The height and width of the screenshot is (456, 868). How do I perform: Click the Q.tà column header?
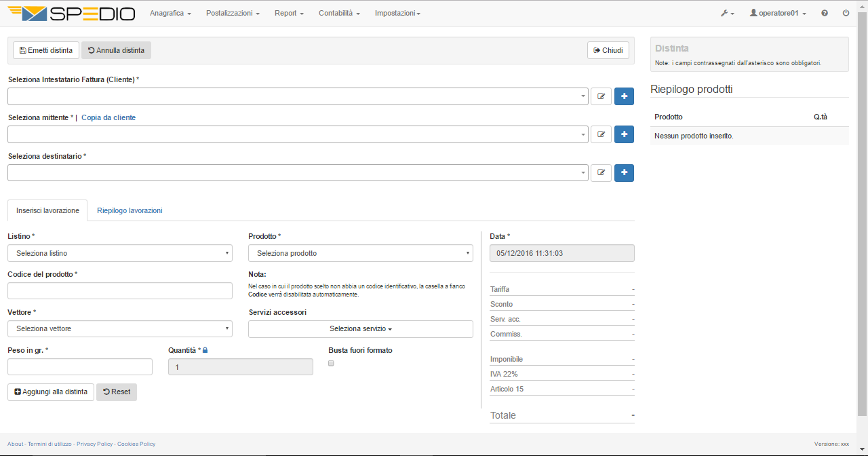[x=821, y=117]
